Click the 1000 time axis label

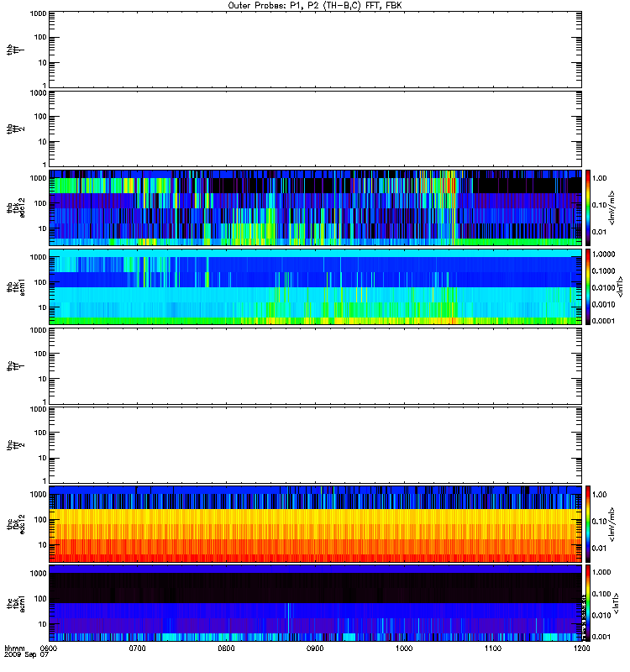click(x=404, y=648)
